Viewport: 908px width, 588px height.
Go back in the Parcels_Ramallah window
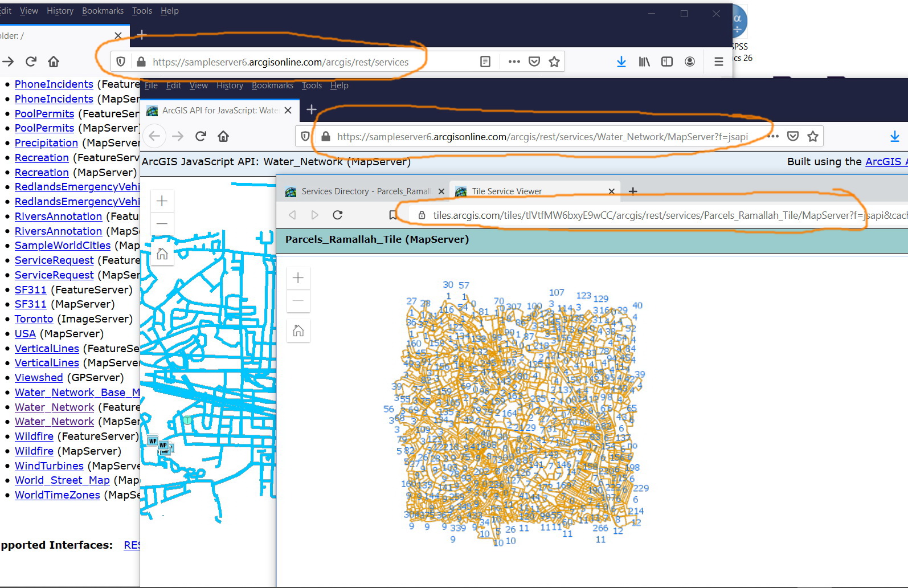pyautogui.click(x=292, y=215)
